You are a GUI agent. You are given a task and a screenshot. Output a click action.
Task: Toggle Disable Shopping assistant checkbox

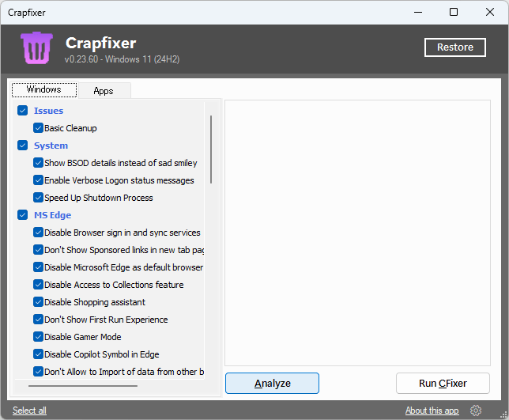coord(38,302)
